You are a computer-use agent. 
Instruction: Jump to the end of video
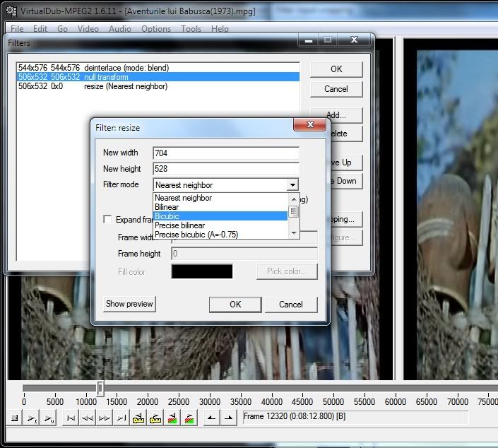point(121,419)
